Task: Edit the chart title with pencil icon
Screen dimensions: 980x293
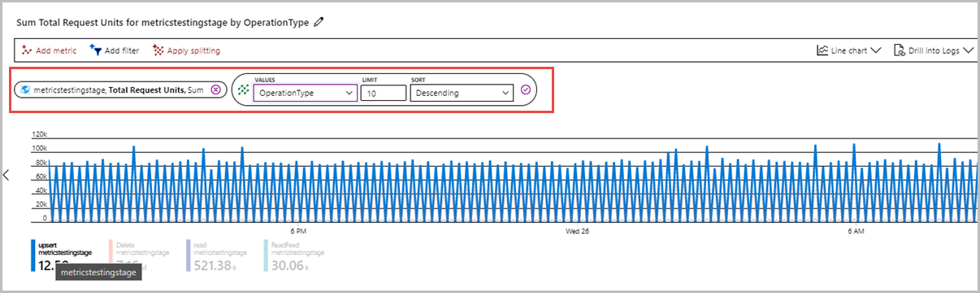Action: pyautogui.click(x=319, y=23)
